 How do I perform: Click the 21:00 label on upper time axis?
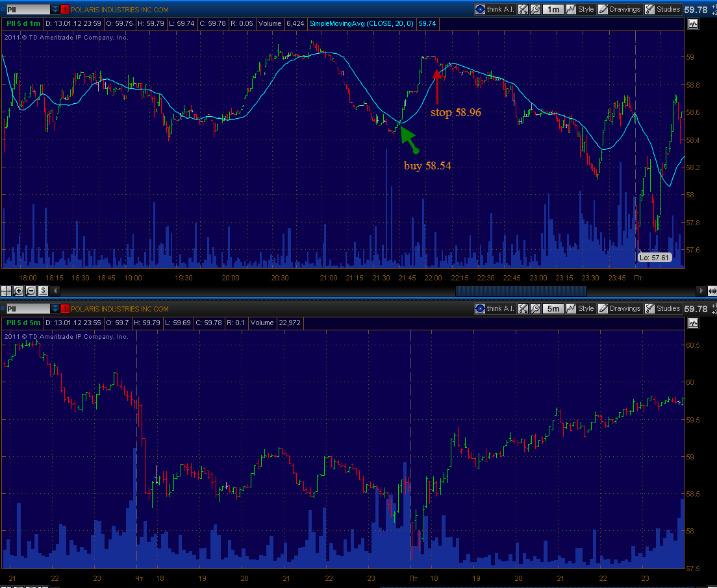329,278
